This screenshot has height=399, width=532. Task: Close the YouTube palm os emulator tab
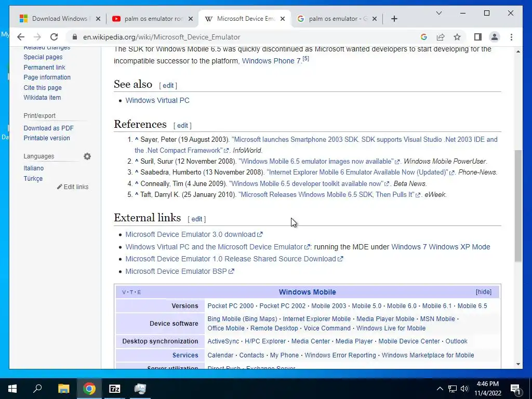pos(191,19)
